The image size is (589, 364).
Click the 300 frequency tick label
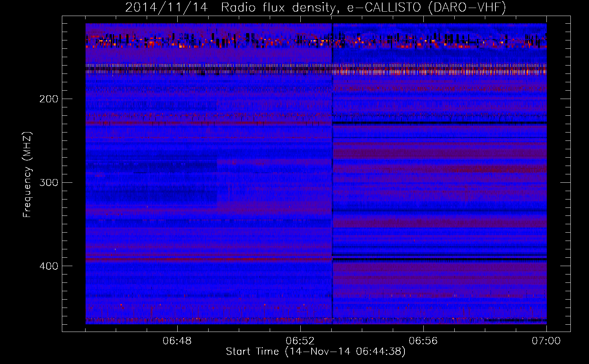[x=49, y=182]
